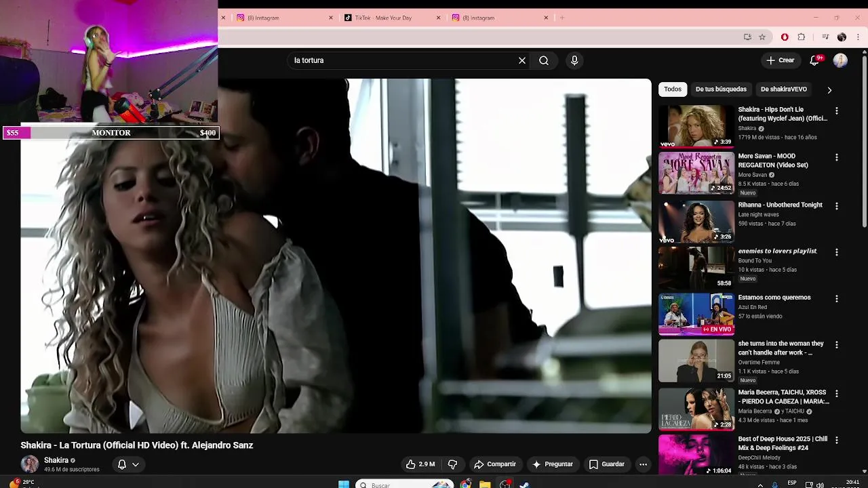
Task: Open the red Opera-style extension icon
Action: (785, 37)
